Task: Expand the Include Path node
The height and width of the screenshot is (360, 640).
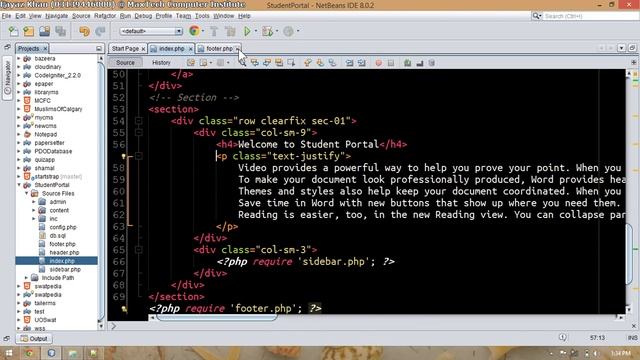Action: pyautogui.click(x=26, y=278)
